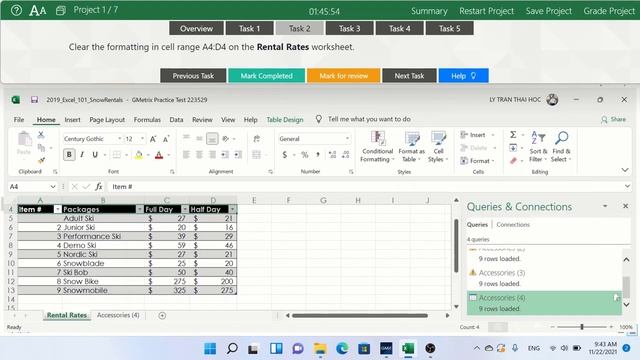Toggle Underline formatting
The width and height of the screenshot is (640, 360).
(x=95, y=155)
